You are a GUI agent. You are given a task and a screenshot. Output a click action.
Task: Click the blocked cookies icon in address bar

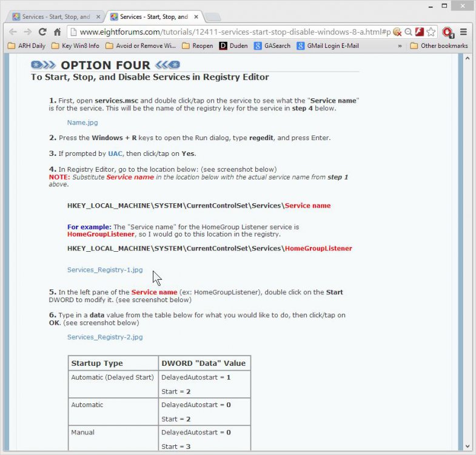[397, 32]
